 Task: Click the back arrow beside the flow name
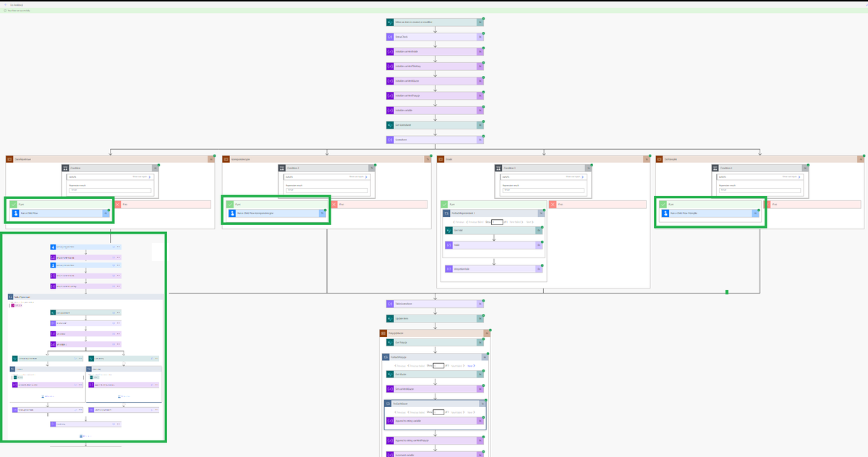tap(5, 4)
